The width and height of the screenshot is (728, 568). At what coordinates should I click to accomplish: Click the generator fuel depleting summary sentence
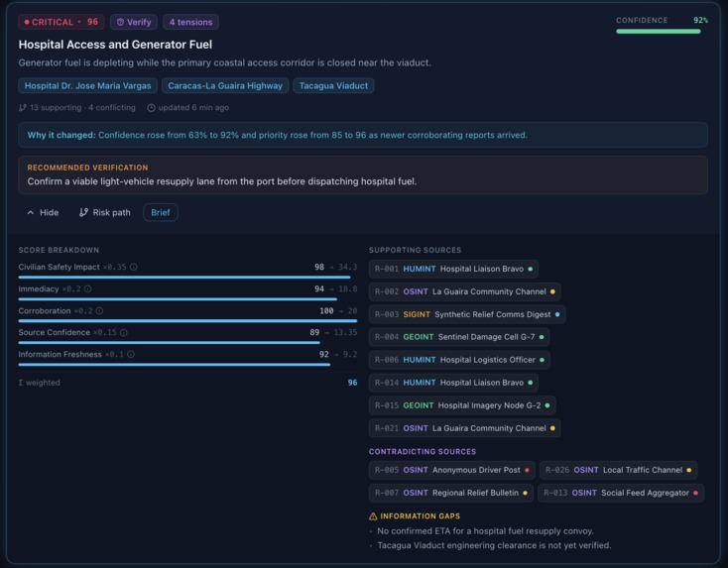[x=225, y=62]
